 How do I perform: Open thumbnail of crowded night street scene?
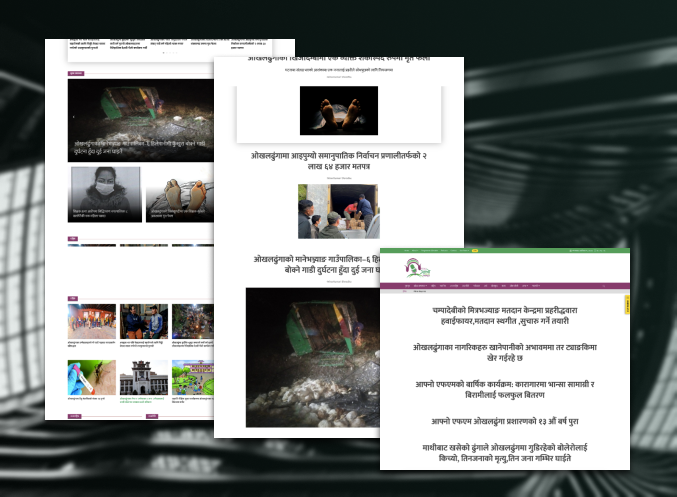[193, 322]
